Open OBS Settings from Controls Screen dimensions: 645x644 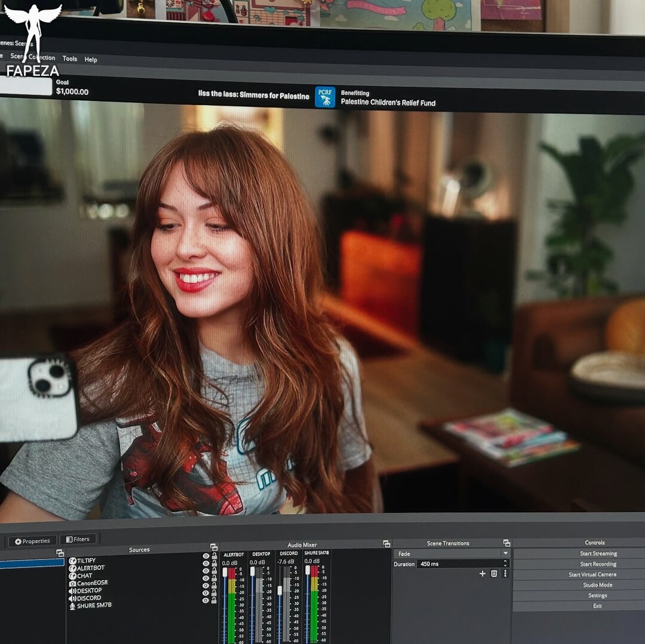[x=579, y=595]
